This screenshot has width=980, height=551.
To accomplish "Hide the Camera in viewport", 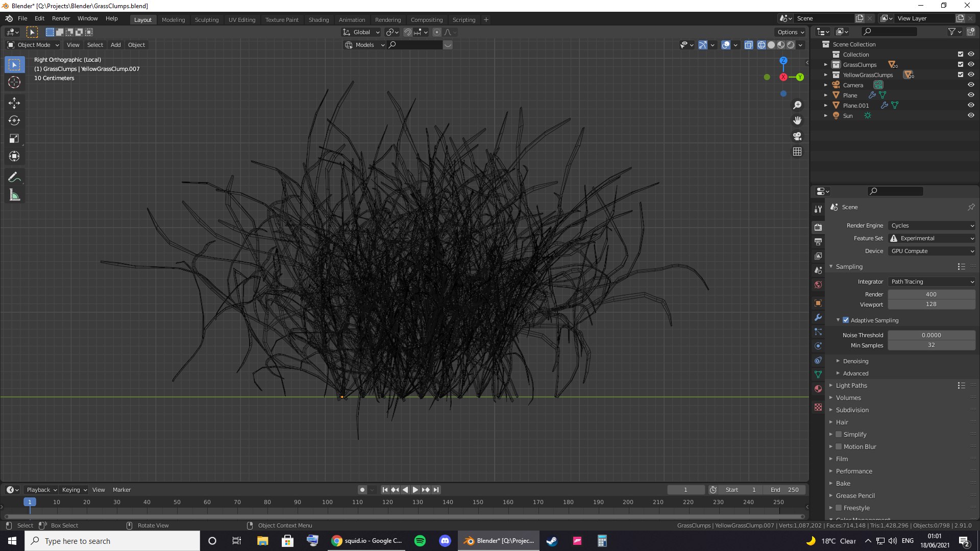I will point(971,85).
